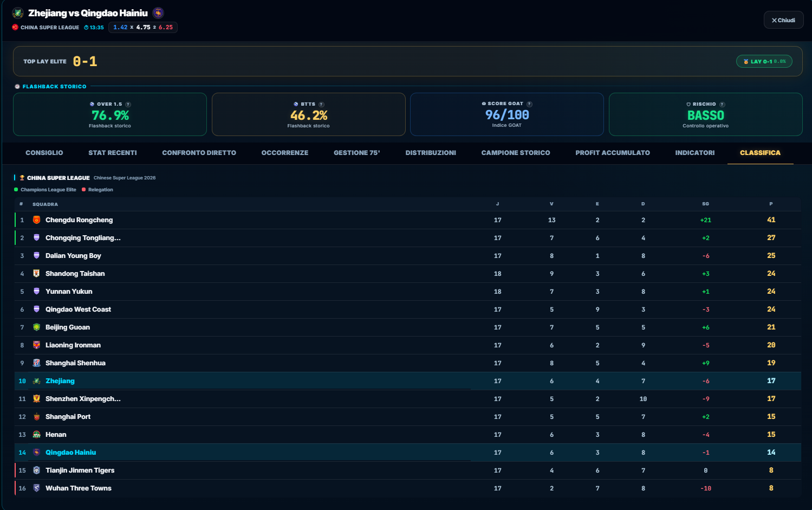This screenshot has width=812, height=510.
Task: Click the Top Lay Elite 0-1 score
Action: point(85,61)
